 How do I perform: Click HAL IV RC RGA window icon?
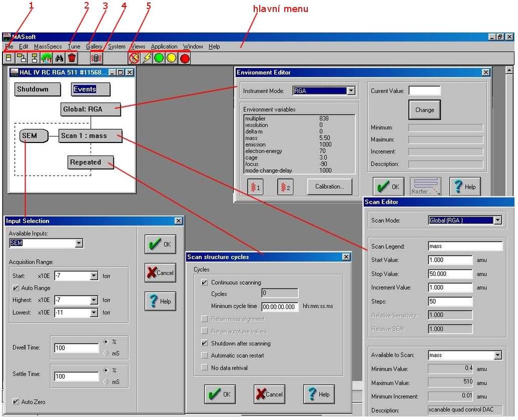14,72
